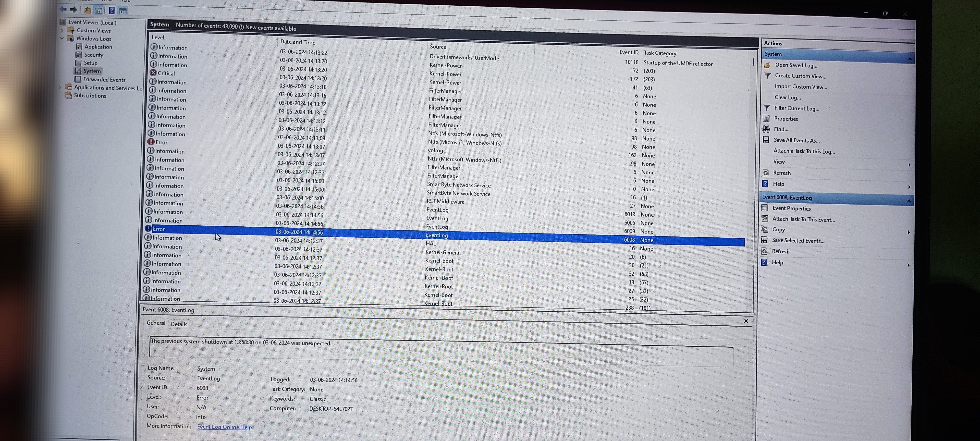Click the Save All Events As disk icon
980x441 pixels.
tap(766, 140)
